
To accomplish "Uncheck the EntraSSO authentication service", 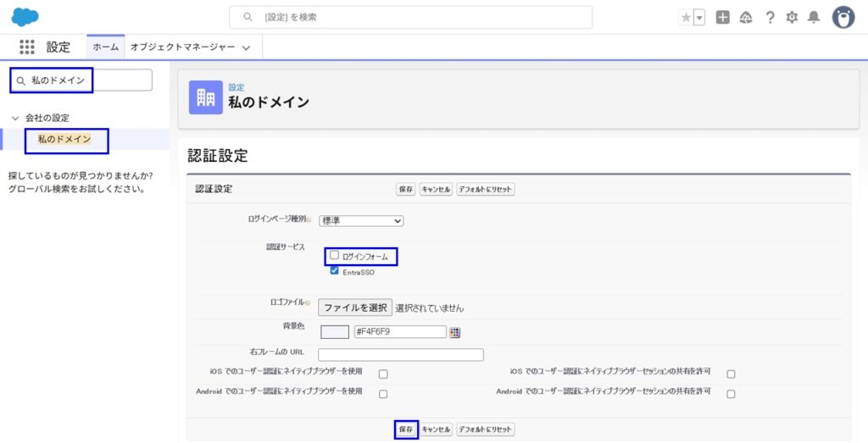I will pos(335,271).
